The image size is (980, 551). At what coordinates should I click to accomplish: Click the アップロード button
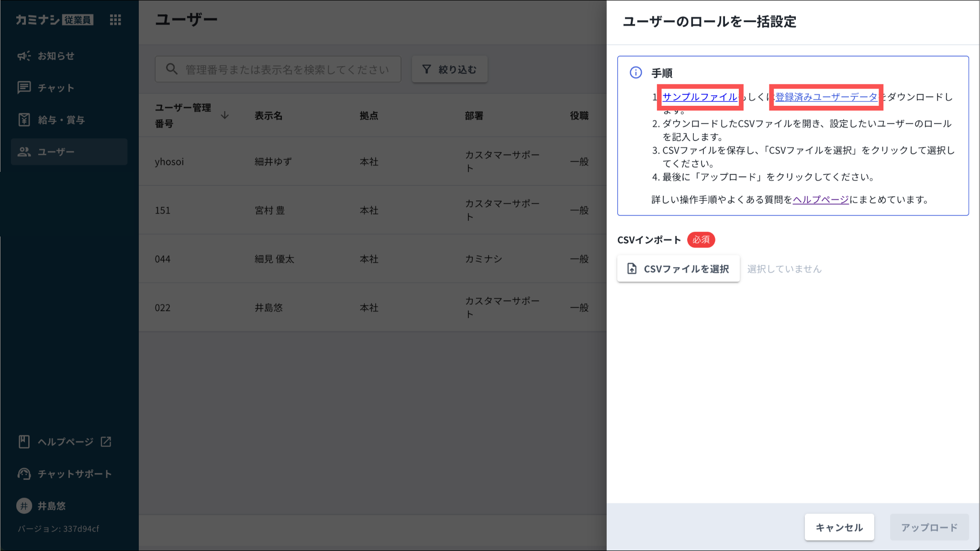[x=929, y=527]
